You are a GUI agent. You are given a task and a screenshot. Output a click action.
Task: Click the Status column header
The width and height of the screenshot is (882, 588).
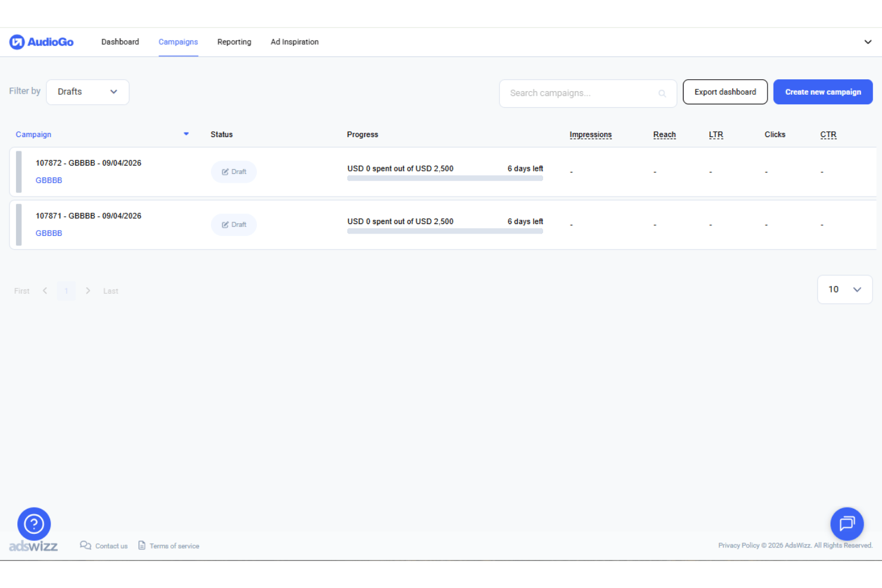(222, 135)
